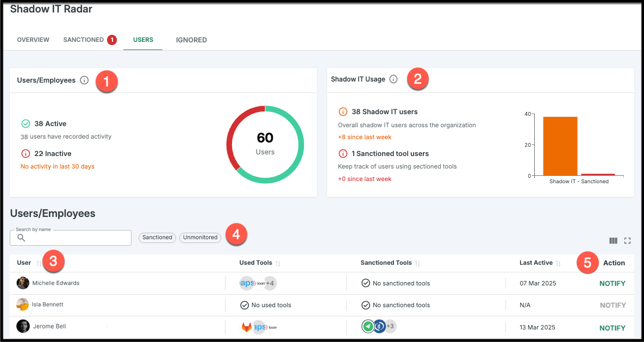This screenshot has height=342, width=644.
Task: Click the orange Shadow IT bar in chart
Action: [x=560, y=146]
